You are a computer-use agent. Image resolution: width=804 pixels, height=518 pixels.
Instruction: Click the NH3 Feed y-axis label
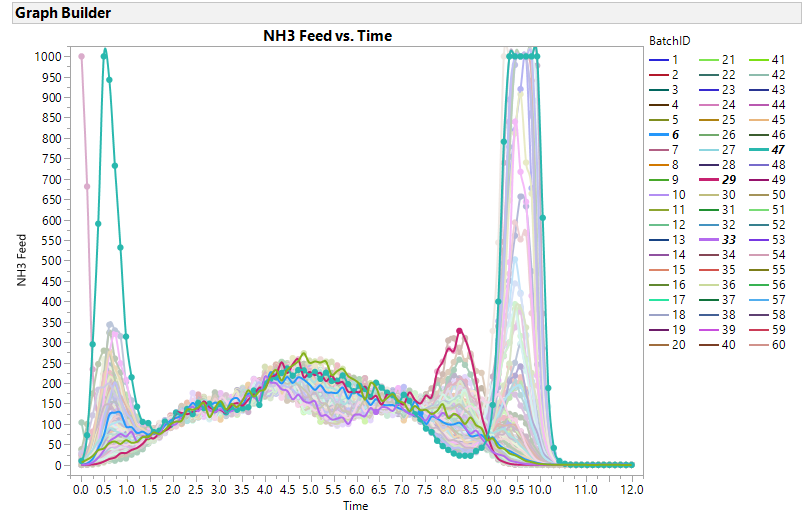coord(22,260)
